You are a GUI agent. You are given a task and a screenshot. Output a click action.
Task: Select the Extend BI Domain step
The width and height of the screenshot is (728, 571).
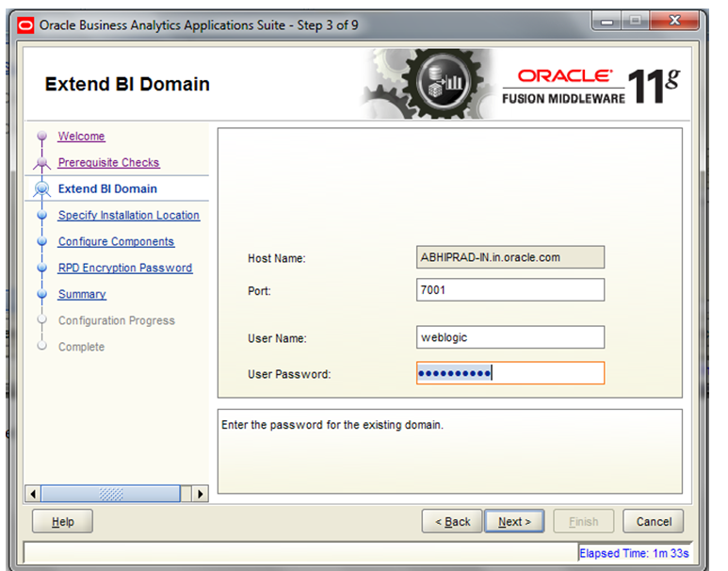pyautogui.click(x=107, y=188)
